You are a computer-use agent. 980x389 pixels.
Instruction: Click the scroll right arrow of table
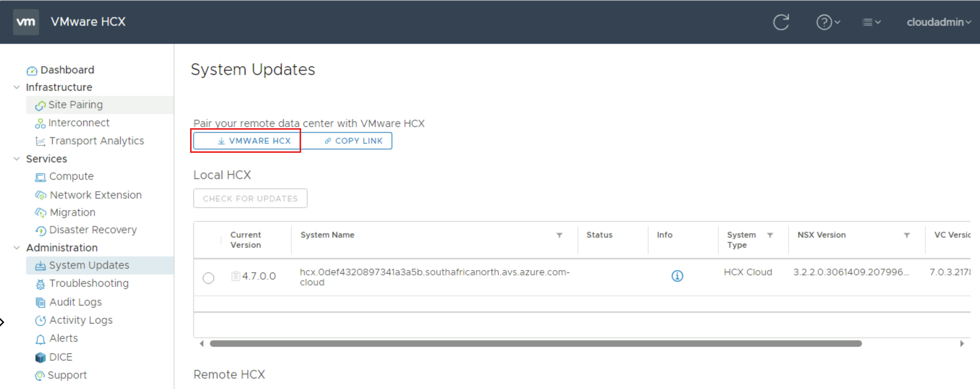pyautogui.click(x=962, y=344)
